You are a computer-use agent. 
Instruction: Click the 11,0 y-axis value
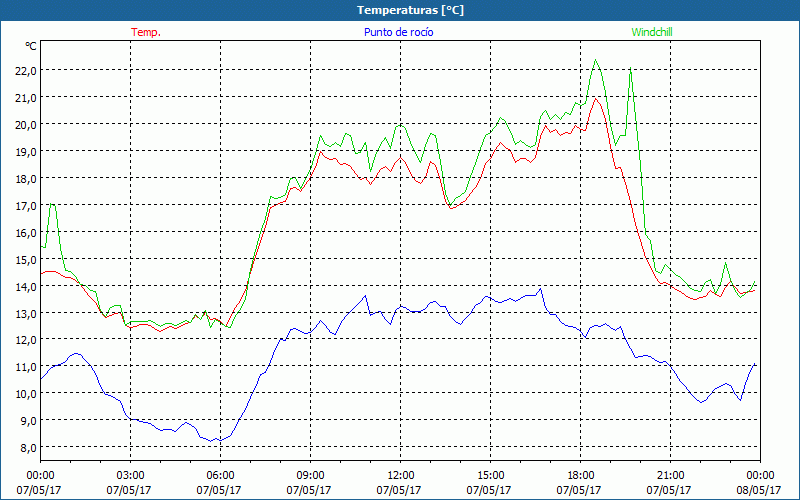click(24, 367)
